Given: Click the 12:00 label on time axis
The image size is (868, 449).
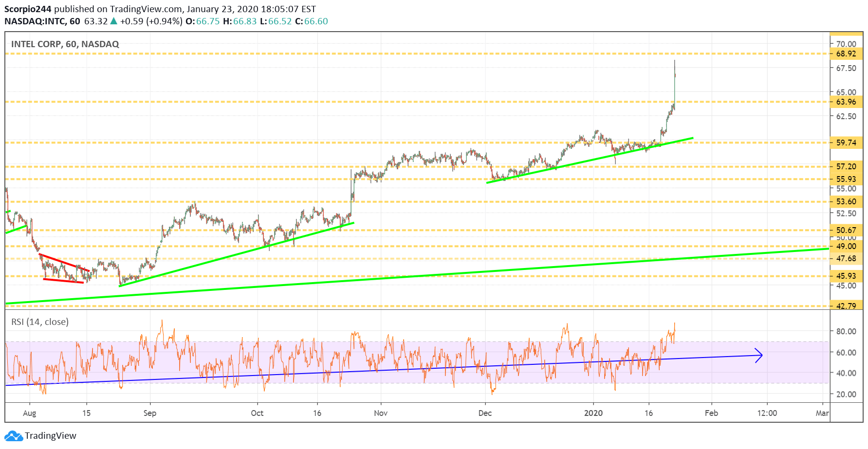Looking at the screenshot, I should point(767,413).
